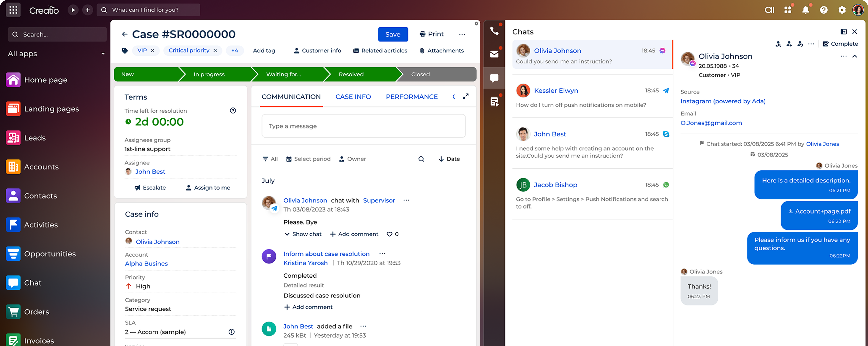
Task: Go back using the arrow beside Case title
Action: point(125,34)
